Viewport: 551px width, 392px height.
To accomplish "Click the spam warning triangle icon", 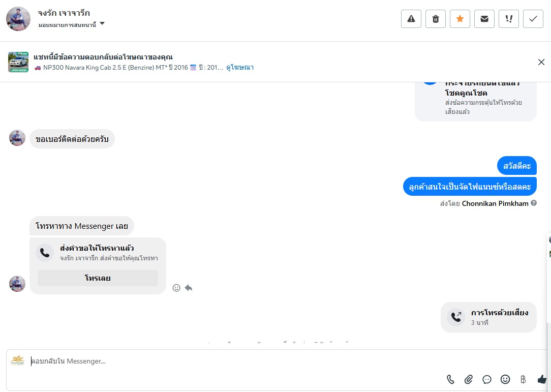I will coord(411,19).
